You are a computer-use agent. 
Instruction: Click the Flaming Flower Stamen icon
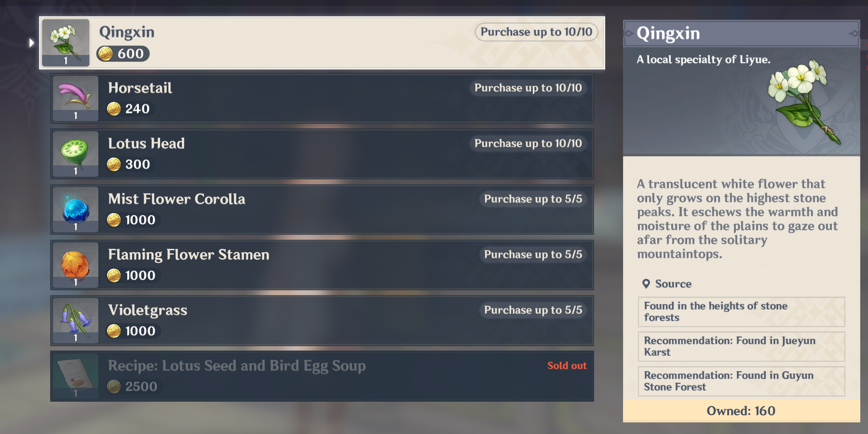[x=75, y=264]
